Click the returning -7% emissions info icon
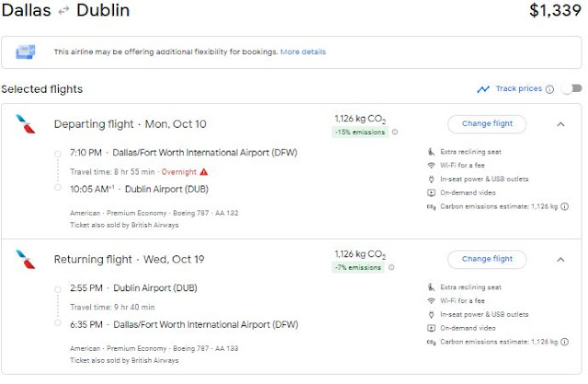The height and width of the screenshot is (384, 588). pos(392,268)
